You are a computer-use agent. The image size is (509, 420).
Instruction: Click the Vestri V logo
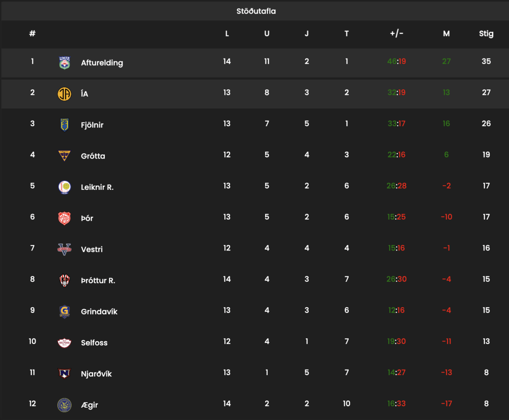pos(64,249)
